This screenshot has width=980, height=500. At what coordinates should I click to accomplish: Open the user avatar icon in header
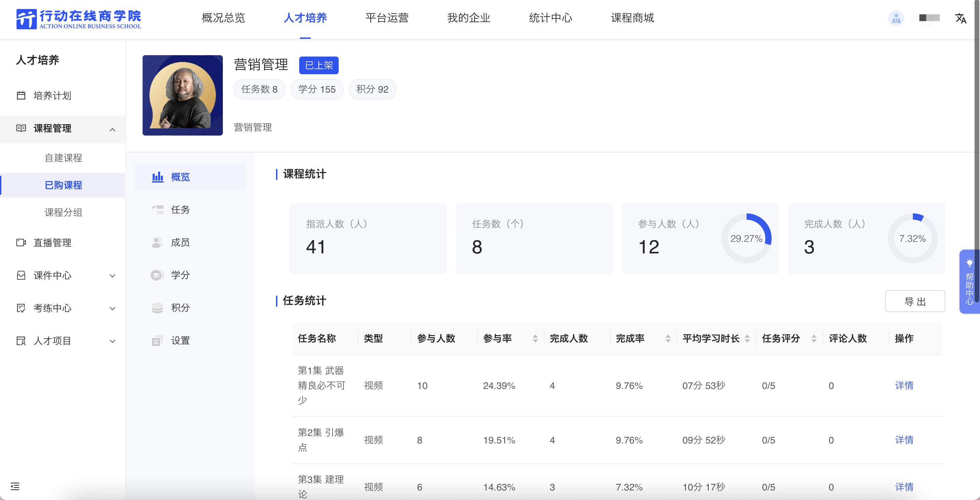[896, 18]
